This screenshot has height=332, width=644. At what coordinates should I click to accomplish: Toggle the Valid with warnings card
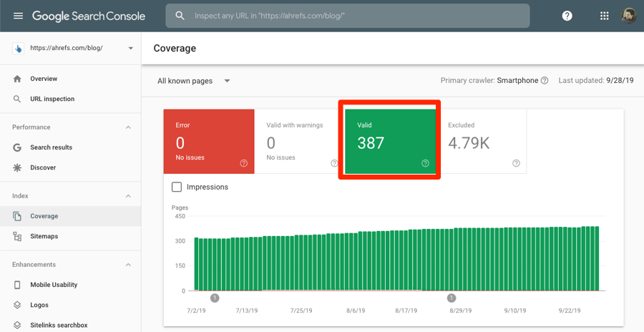pos(300,142)
